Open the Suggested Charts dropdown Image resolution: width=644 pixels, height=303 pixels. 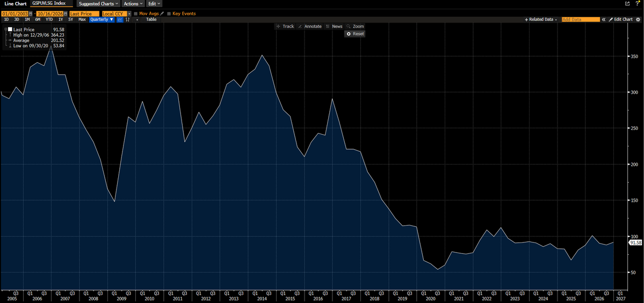click(99, 3)
